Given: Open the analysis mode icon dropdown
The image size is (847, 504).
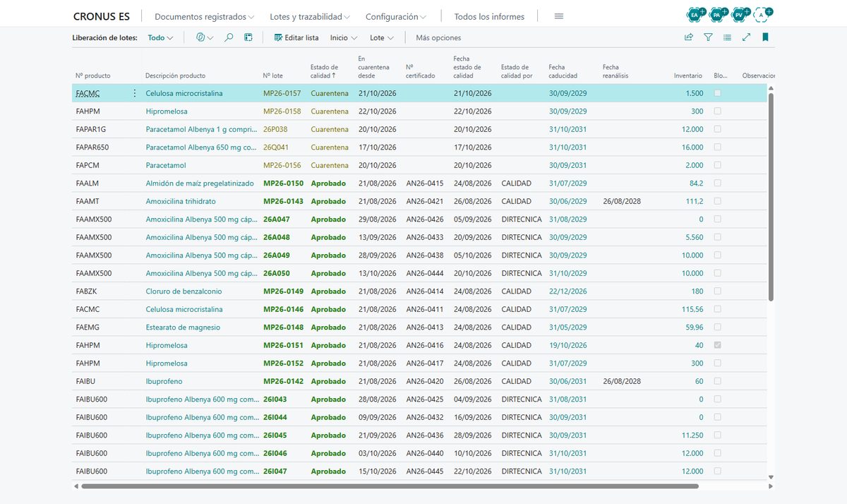Looking at the screenshot, I should pos(205,37).
